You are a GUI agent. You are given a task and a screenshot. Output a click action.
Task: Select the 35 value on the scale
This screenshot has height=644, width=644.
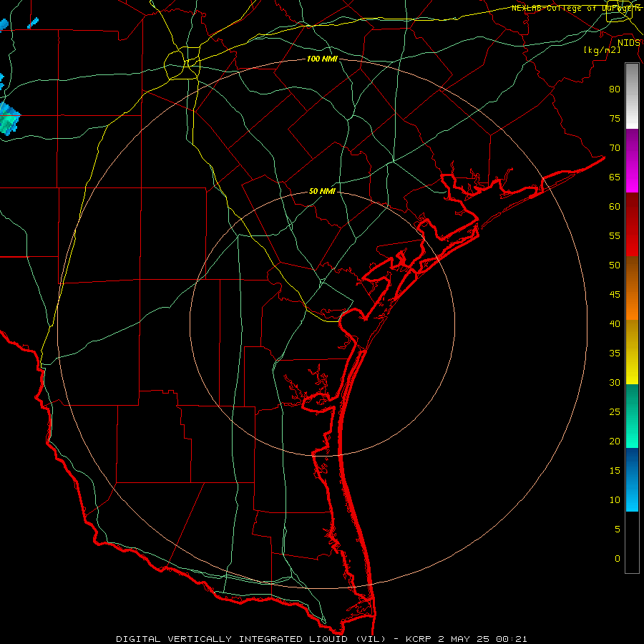[615, 353]
